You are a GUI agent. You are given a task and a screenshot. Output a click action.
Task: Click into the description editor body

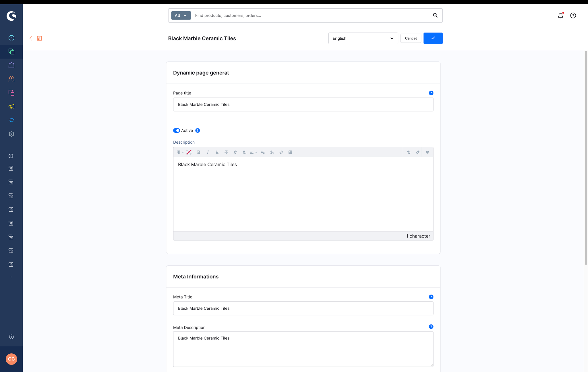pos(303,194)
